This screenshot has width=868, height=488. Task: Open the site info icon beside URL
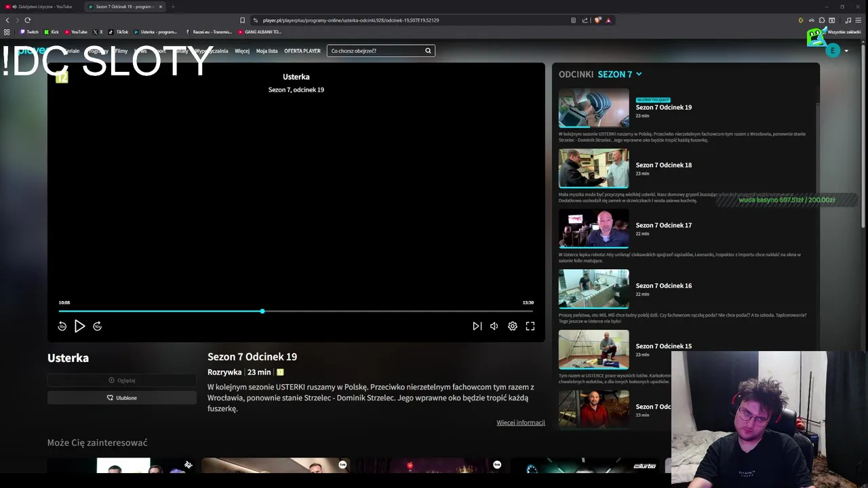pyautogui.click(x=255, y=20)
